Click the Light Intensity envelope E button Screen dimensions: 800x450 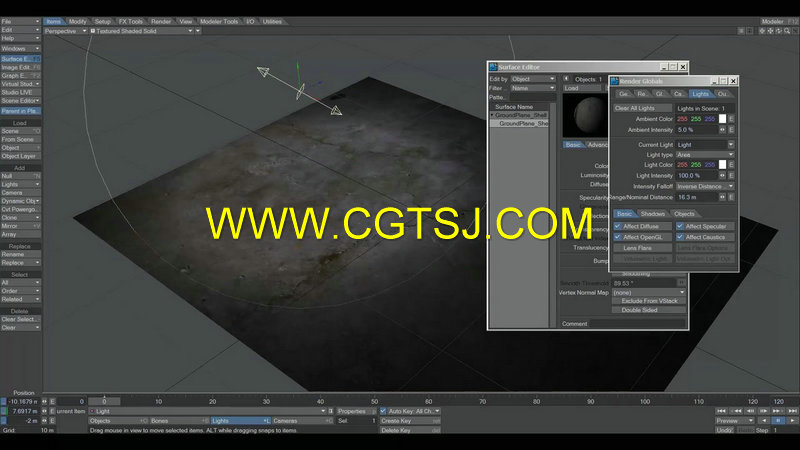731,176
